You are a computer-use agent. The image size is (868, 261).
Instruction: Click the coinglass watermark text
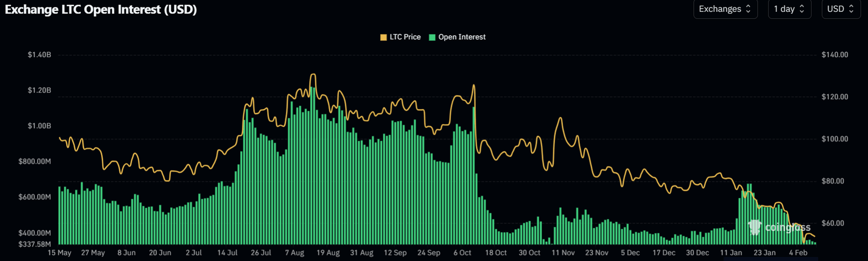(x=787, y=228)
